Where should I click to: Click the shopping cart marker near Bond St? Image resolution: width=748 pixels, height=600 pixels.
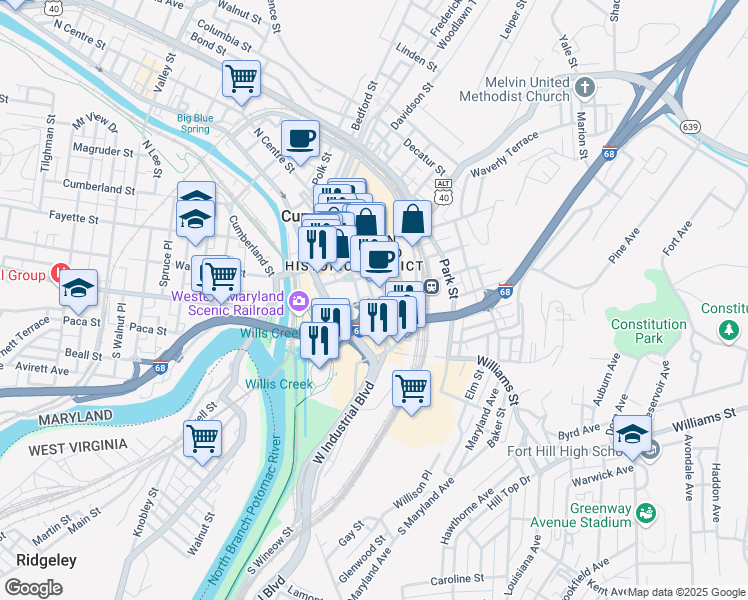point(241,79)
